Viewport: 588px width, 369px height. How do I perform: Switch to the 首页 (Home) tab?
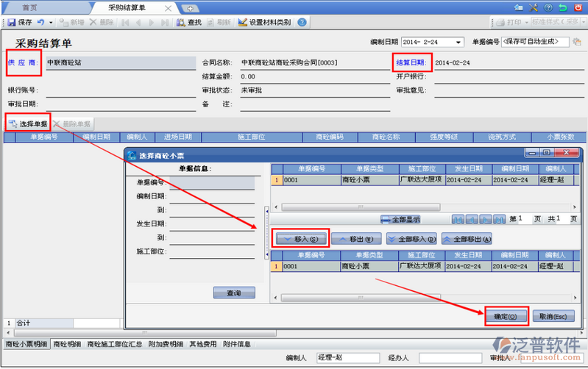31,7
